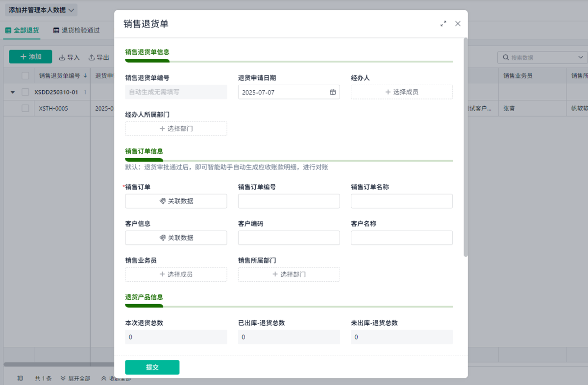
Task: Switch to 全部退货 tab
Action: click(x=22, y=30)
